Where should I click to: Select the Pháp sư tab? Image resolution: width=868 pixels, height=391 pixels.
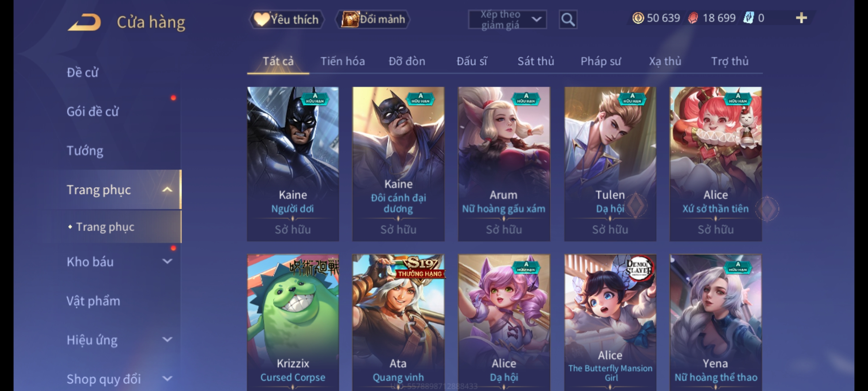pos(600,61)
